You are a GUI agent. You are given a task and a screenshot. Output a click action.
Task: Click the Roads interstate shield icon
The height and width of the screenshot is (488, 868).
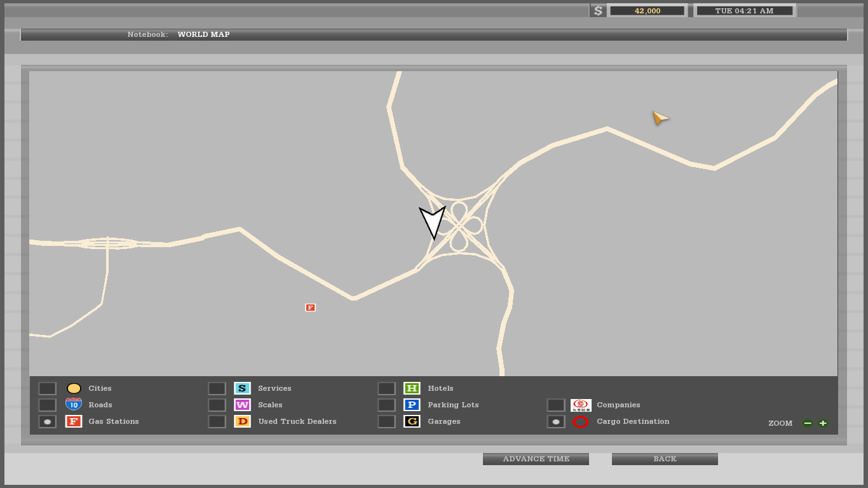coord(74,405)
